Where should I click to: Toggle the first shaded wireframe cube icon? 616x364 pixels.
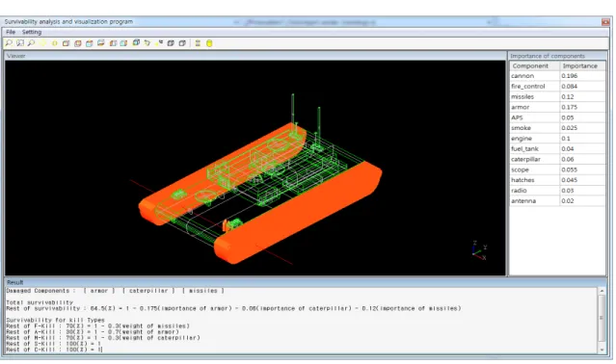coord(171,43)
